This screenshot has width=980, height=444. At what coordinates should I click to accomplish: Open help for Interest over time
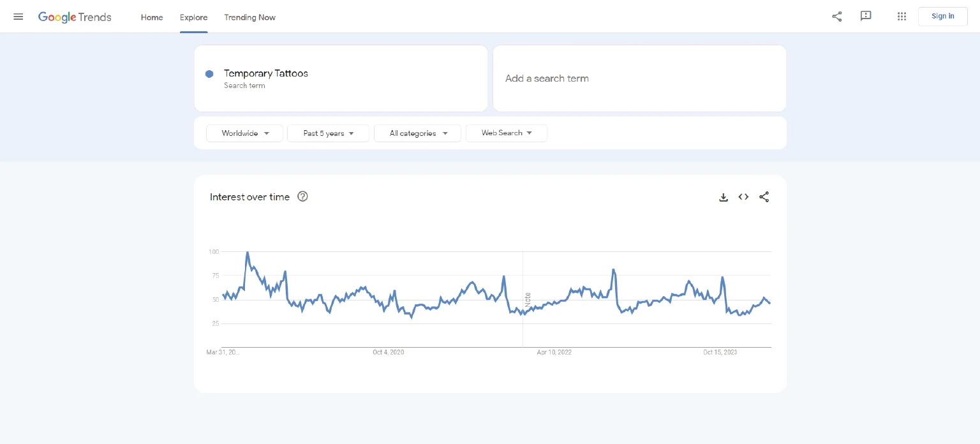click(x=302, y=196)
